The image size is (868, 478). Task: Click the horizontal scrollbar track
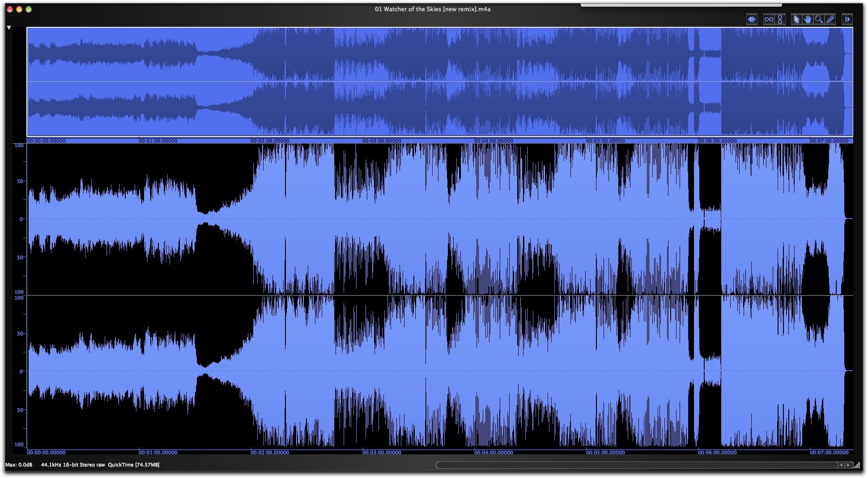[x=637, y=465]
